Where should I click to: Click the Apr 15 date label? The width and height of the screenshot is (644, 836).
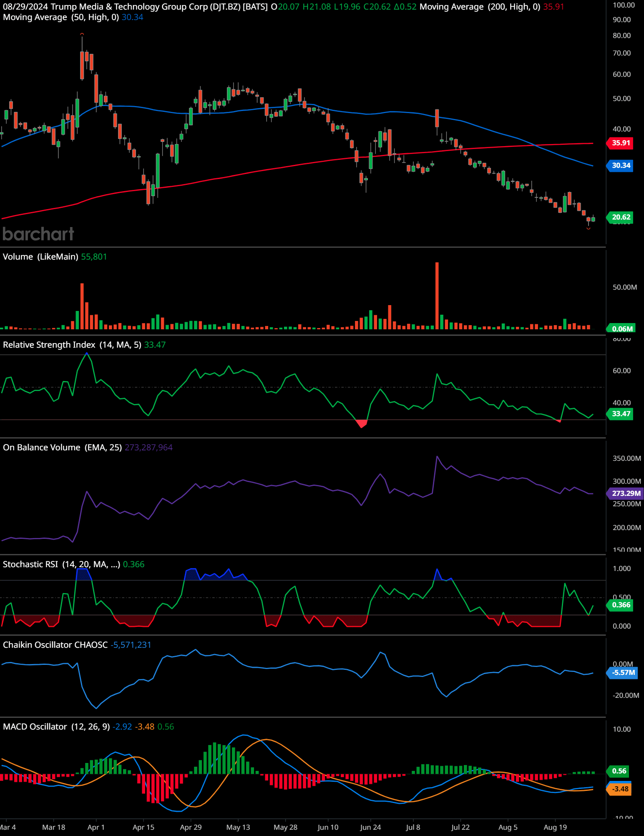coord(143,827)
